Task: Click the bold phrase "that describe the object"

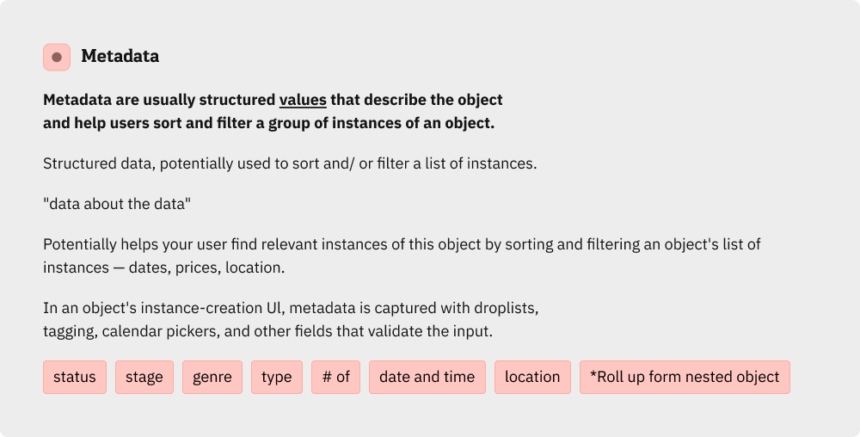Action: point(416,100)
